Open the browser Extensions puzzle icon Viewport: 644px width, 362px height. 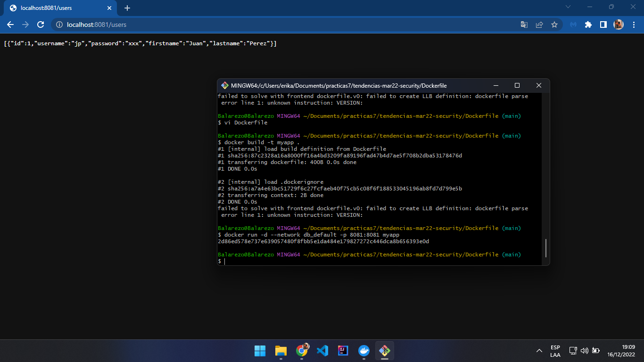coord(588,24)
